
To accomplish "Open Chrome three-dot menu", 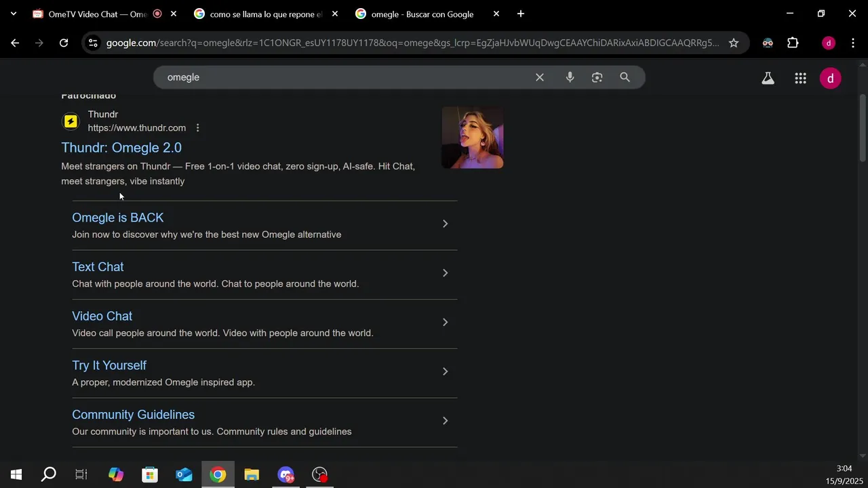I will [x=853, y=43].
